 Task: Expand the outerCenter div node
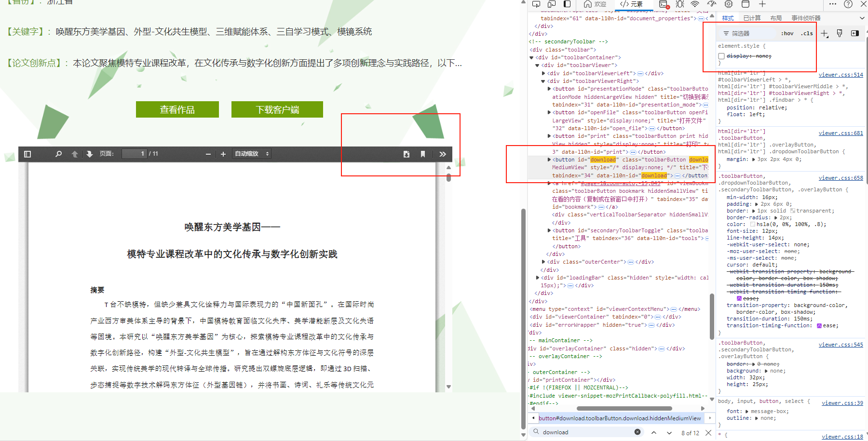click(x=544, y=262)
